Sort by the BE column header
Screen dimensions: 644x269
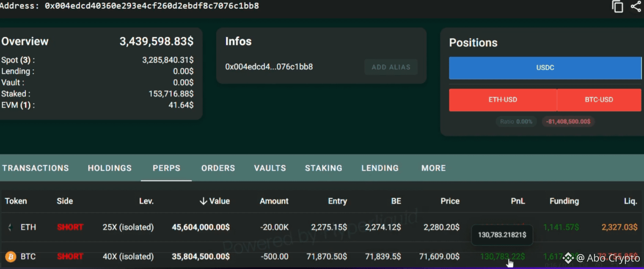pyautogui.click(x=396, y=201)
